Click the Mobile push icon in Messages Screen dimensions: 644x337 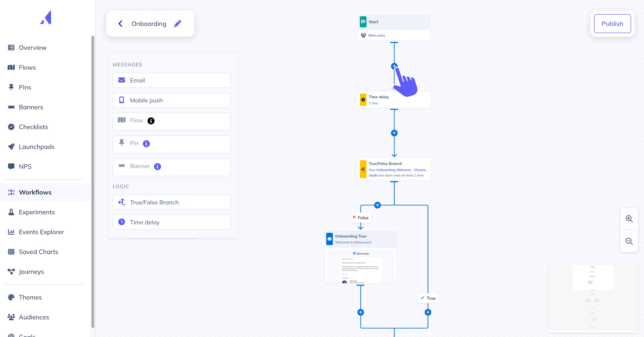[x=122, y=100]
